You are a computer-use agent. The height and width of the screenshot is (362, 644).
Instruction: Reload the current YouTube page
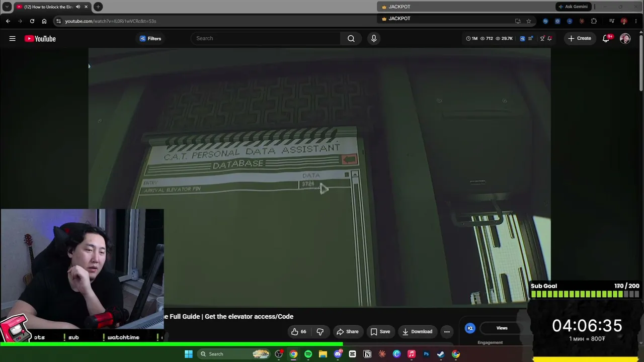(x=32, y=21)
